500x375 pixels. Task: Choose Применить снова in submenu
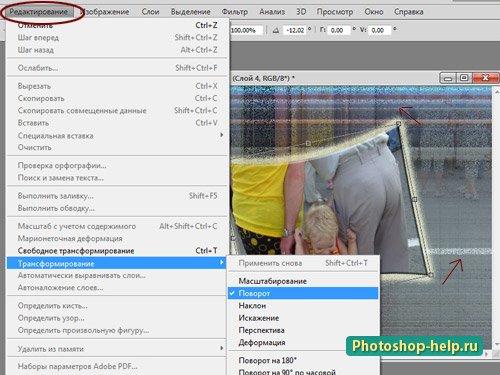point(303,263)
